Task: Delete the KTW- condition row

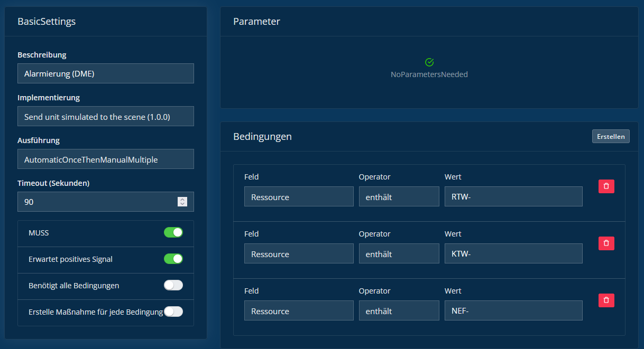Action: (606, 243)
